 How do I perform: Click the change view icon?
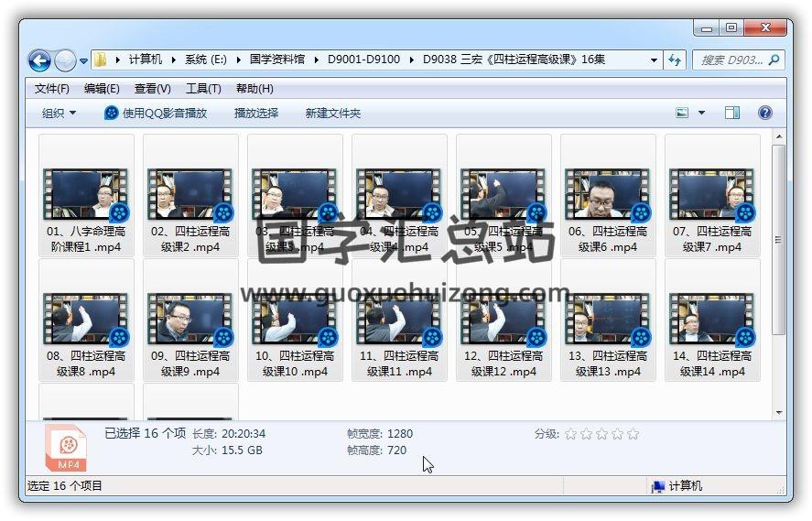pyautogui.click(x=682, y=113)
